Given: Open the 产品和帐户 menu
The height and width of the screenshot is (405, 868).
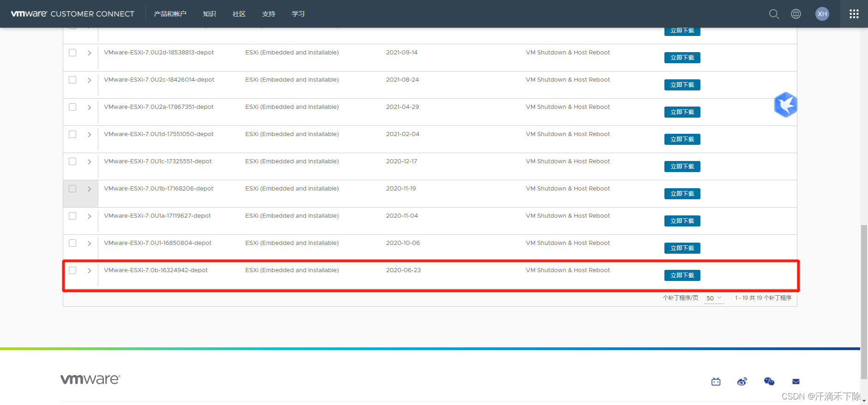Looking at the screenshot, I should [170, 14].
